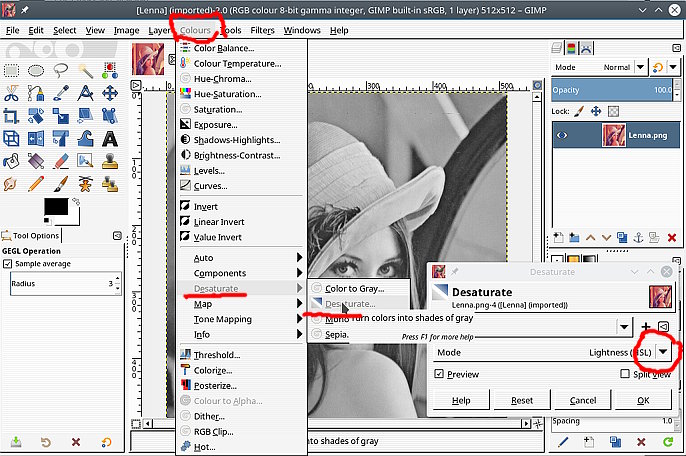Image resolution: width=686 pixels, height=456 pixels.
Task: Reset to default black and white colors
Action: coord(47,220)
